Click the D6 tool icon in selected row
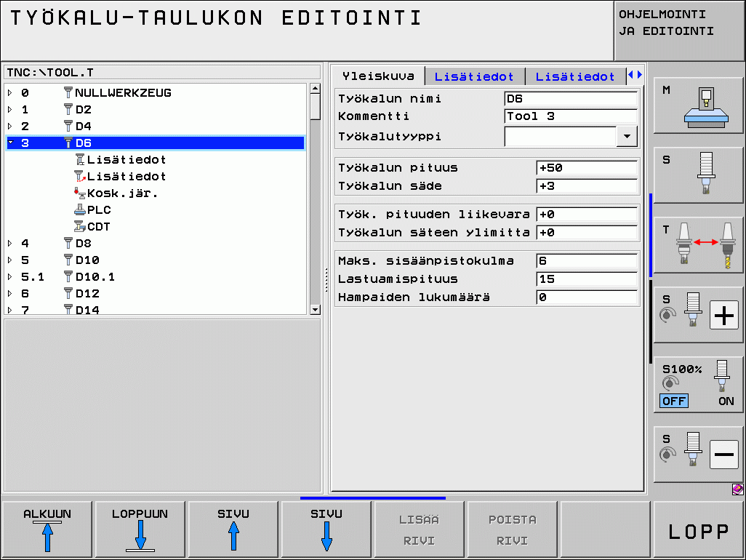The width and height of the screenshot is (746, 560). click(x=68, y=143)
